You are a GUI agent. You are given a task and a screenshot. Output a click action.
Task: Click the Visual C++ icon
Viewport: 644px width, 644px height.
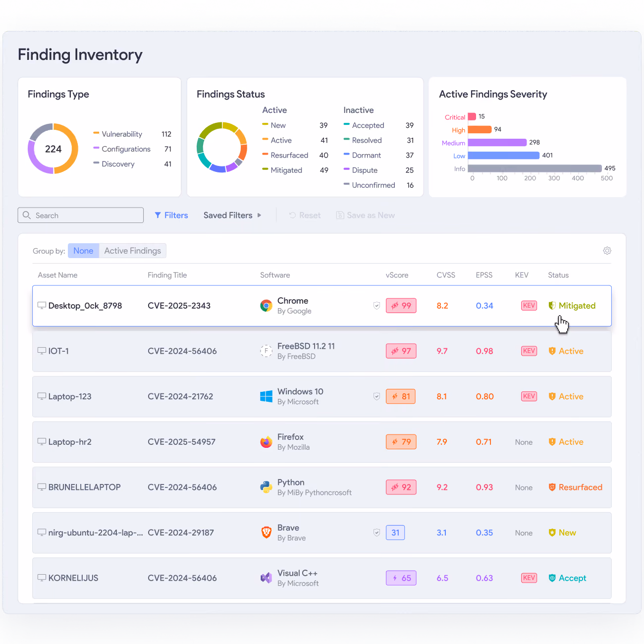point(266,578)
